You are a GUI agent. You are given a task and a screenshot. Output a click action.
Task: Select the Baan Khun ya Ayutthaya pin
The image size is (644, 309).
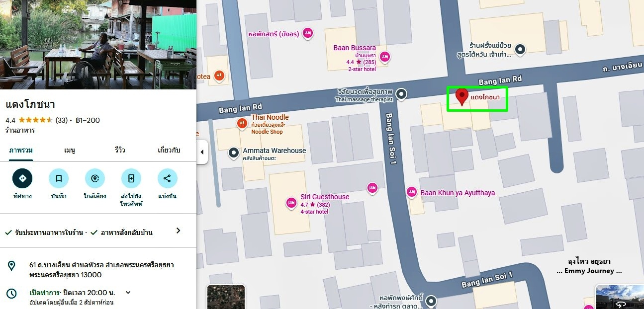[x=411, y=192]
